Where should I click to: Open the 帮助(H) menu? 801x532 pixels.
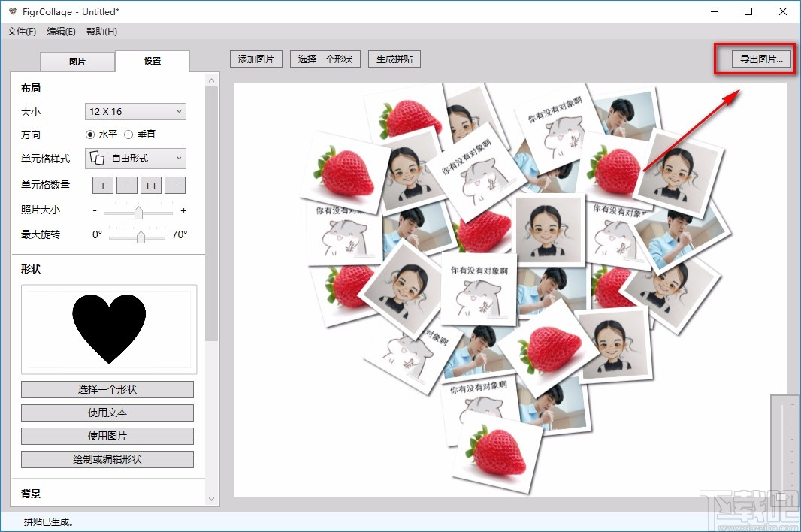[x=101, y=31]
